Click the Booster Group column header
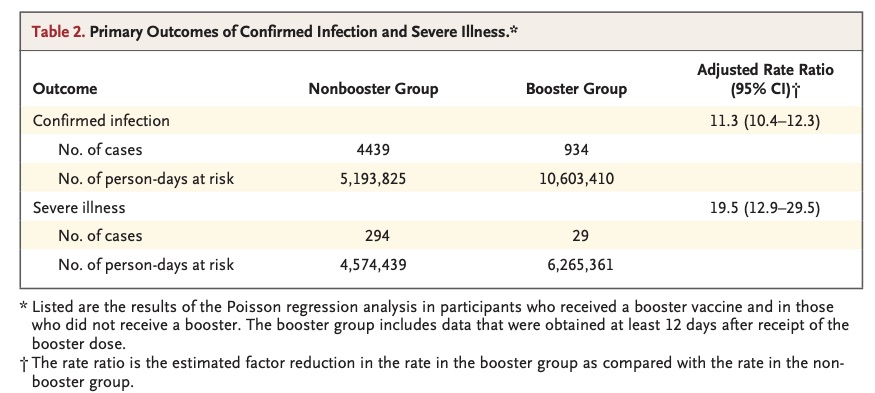Image resolution: width=875 pixels, height=393 pixels. pyautogui.click(x=576, y=89)
